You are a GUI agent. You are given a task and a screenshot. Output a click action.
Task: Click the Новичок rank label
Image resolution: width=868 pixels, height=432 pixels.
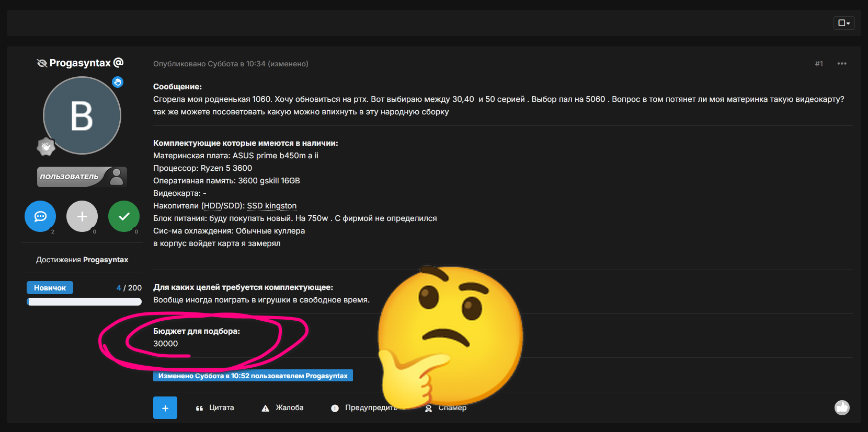50,288
